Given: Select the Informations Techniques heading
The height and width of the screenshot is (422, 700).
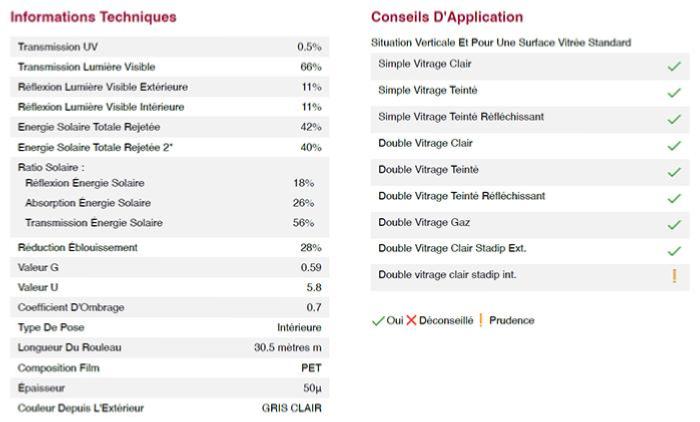Looking at the screenshot, I should click(93, 17).
